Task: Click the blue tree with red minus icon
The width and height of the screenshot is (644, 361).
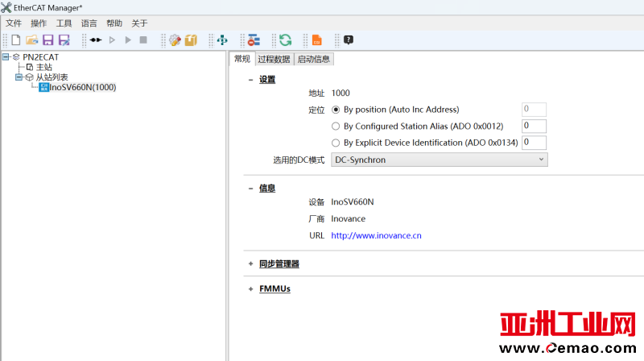Action: [x=254, y=39]
